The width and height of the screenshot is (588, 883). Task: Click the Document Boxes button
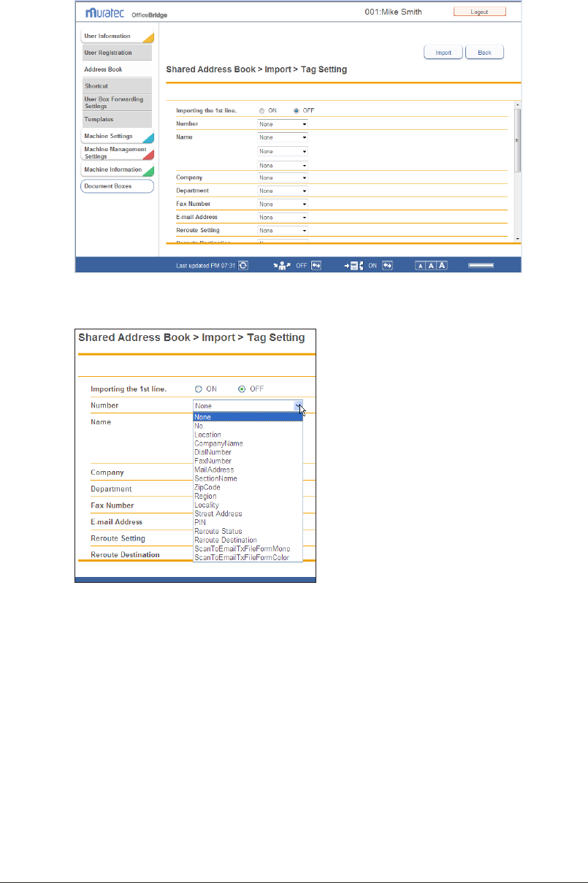[x=117, y=186]
